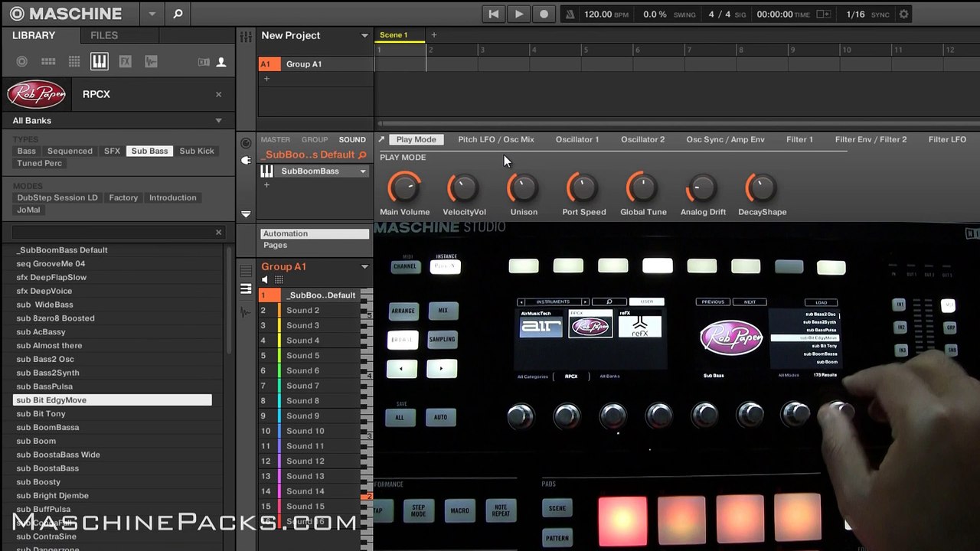The image size is (980, 551).
Task: Click the quick browse magnifier next to sound name
Action: pos(362,155)
